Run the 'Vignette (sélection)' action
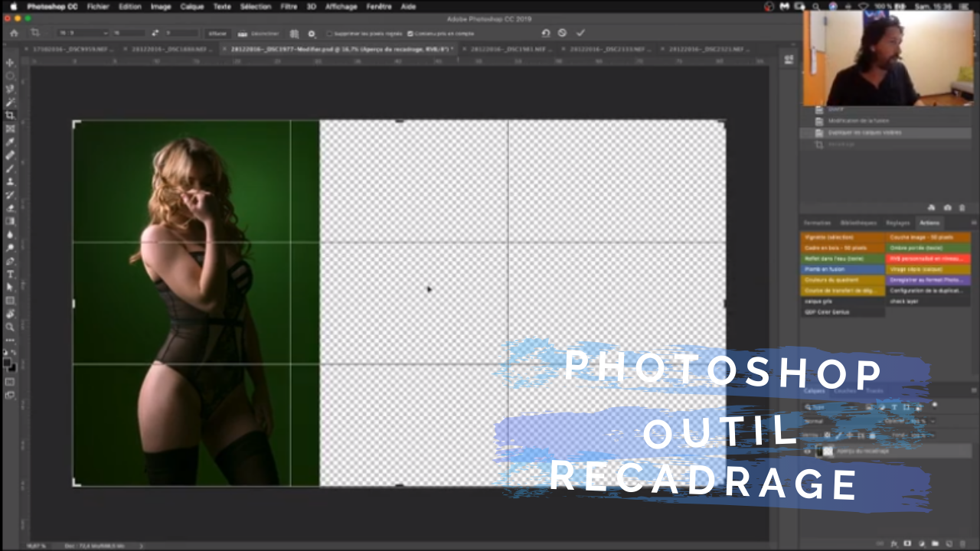This screenshot has height=551, width=980. 843,237
